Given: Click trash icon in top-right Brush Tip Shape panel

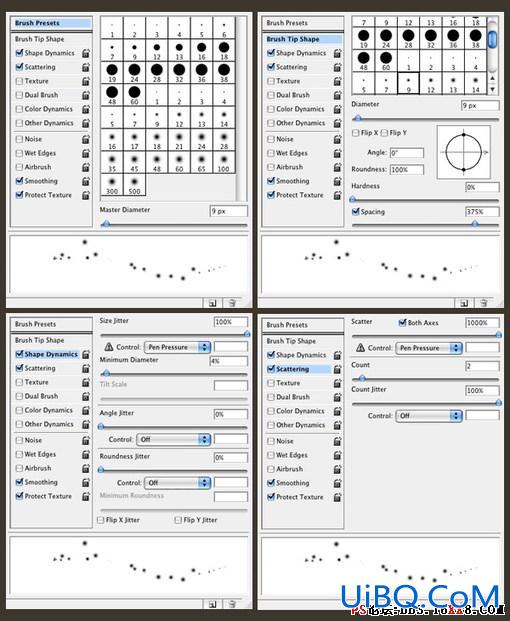Looking at the screenshot, I should click(x=484, y=303).
